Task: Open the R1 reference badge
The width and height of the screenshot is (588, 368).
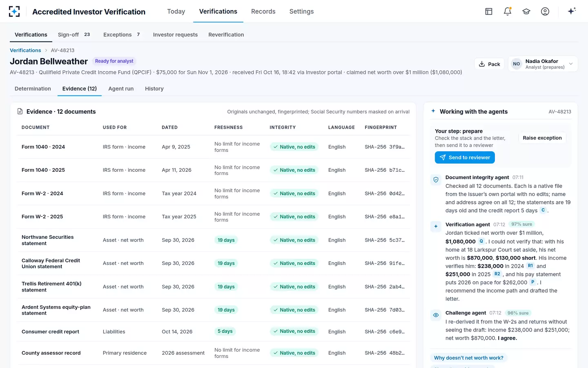Action: tap(530, 266)
